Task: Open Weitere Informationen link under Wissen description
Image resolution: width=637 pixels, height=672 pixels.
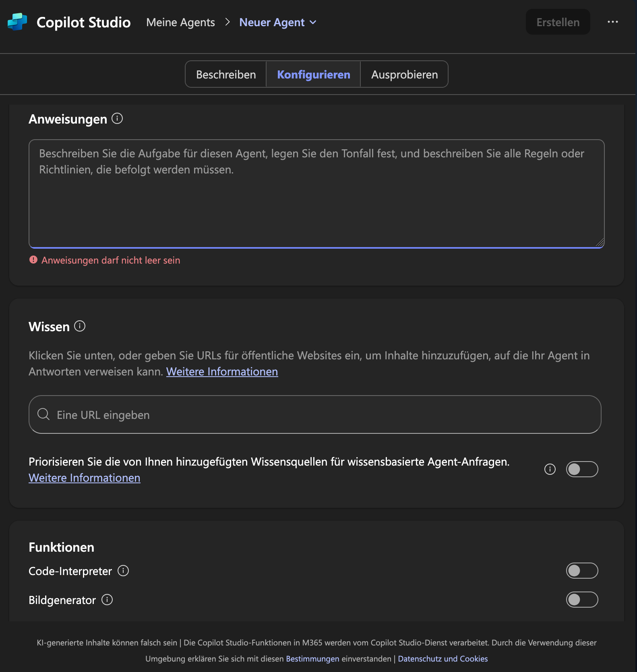Action: 222,371
